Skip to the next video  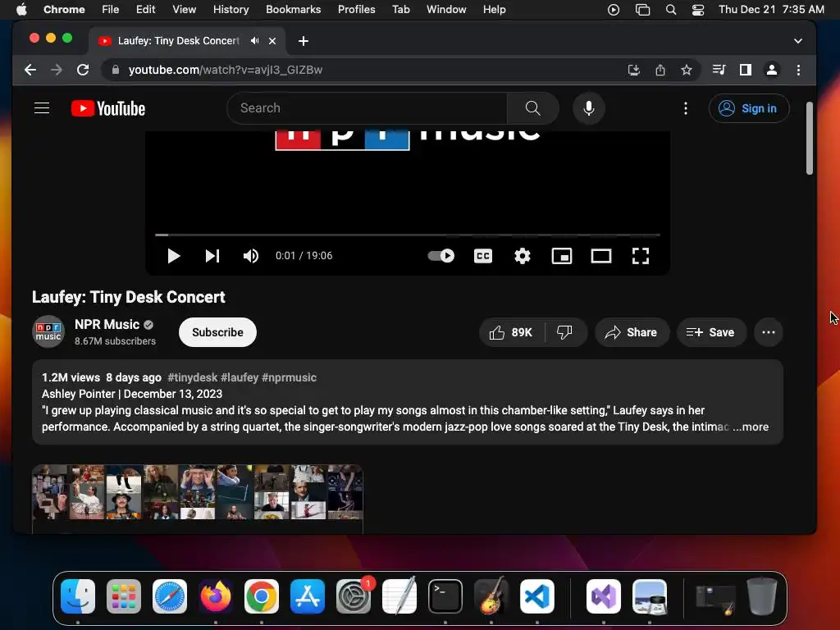point(212,256)
